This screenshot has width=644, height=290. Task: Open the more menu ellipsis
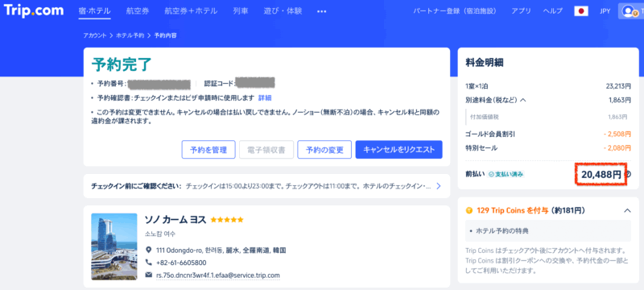[x=321, y=11]
